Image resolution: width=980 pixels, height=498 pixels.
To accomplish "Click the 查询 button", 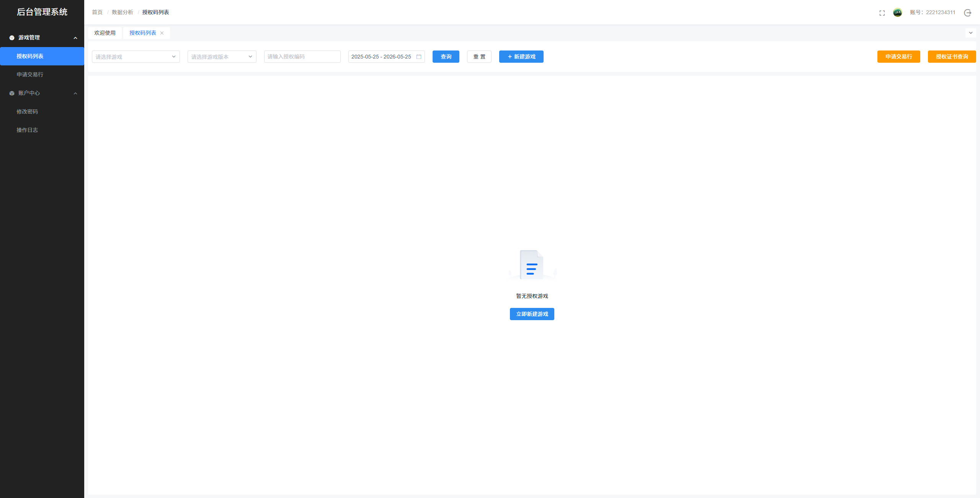I will 446,57.
